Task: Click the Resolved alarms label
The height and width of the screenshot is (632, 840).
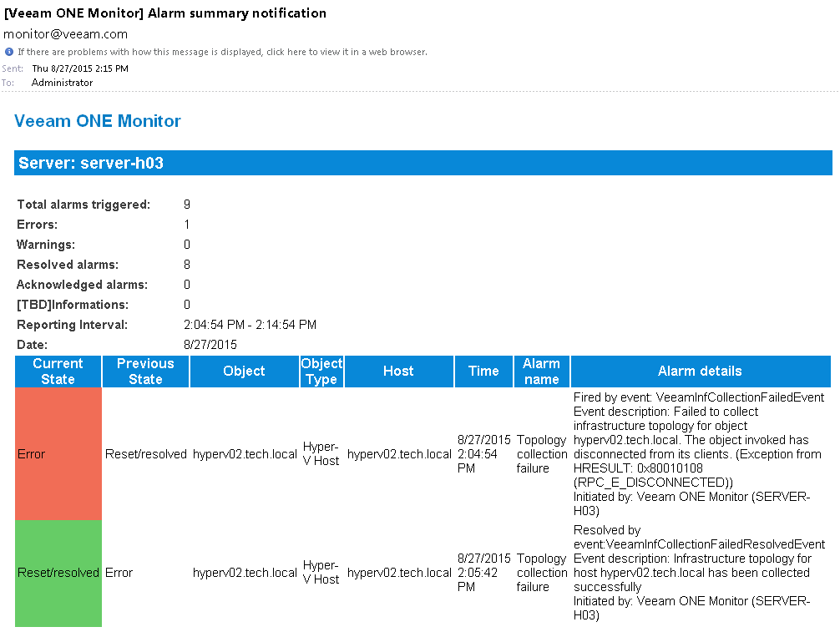Action: [68, 265]
